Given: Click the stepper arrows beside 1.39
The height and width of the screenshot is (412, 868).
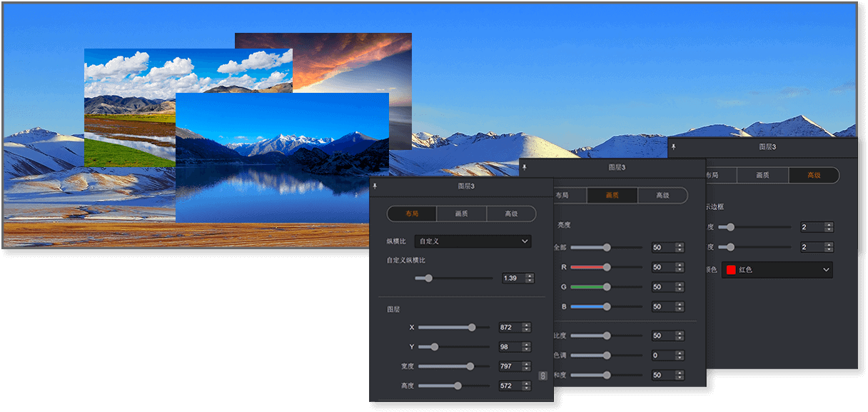Looking at the screenshot, I should pyautogui.click(x=530, y=278).
